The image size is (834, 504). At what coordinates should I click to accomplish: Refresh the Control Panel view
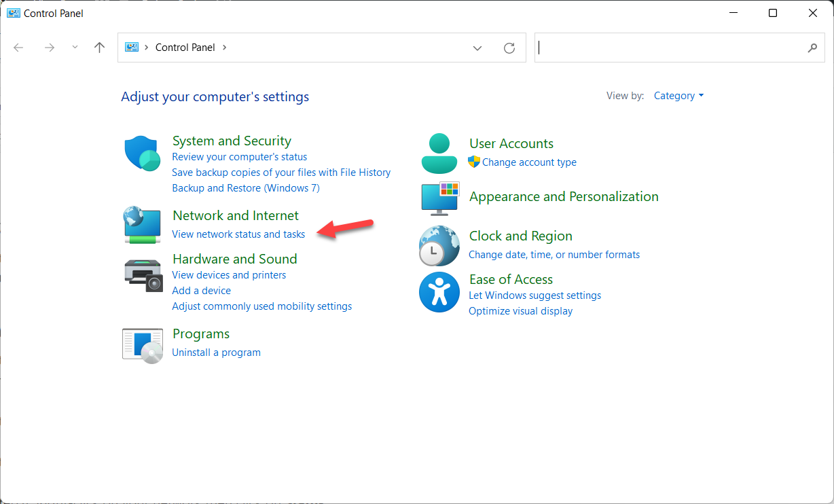coord(509,48)
